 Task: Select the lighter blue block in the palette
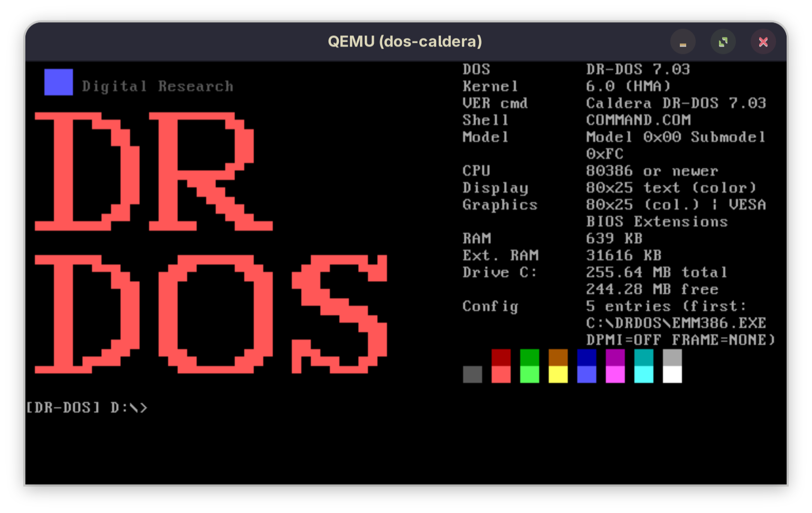pyautogui.click(x=586, y=374)
